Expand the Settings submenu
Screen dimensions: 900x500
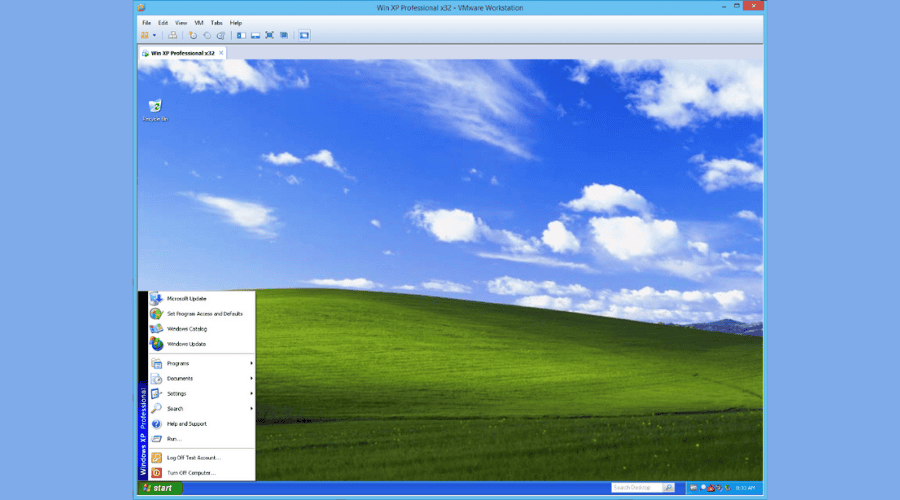pyautogui.click(x=201, y=394)
